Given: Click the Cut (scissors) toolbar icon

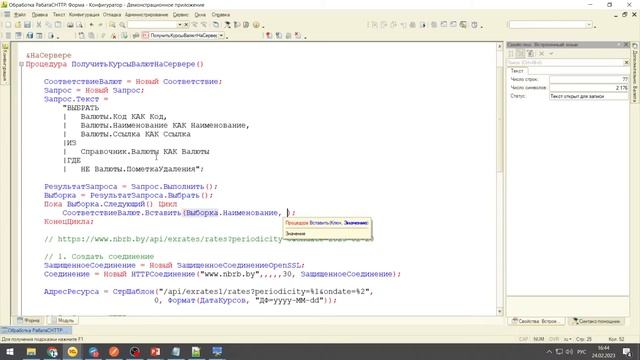Looking at the screenshot, I should [x=39, y=25].
